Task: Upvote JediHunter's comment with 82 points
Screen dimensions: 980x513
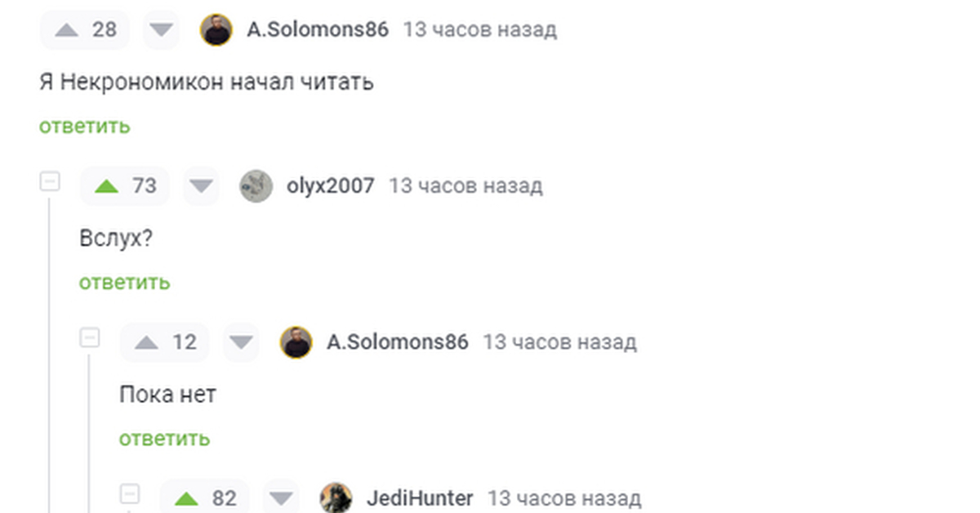Action: (187, 498)
